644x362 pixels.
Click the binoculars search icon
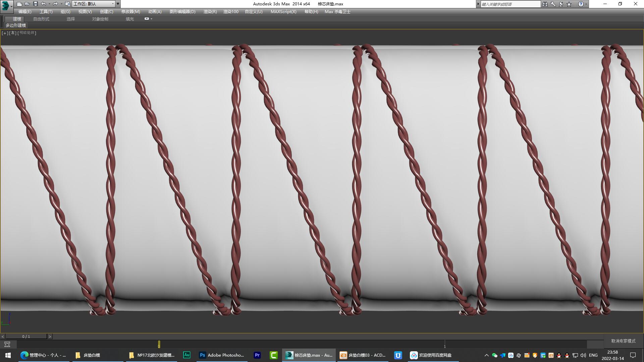pos(545,4)
